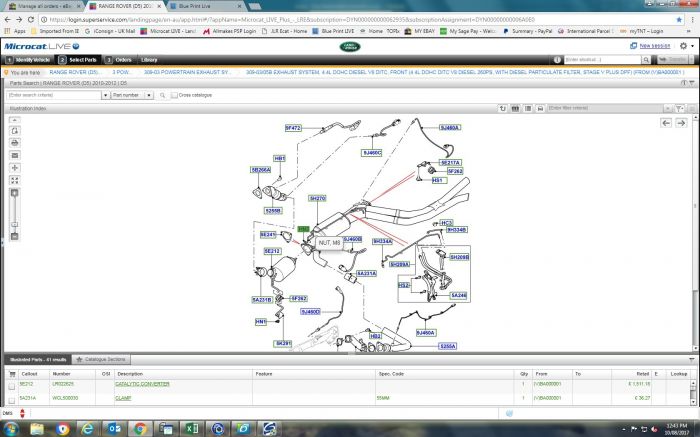
Task: Open the Windows Start menu
Action: pos(11,429)
